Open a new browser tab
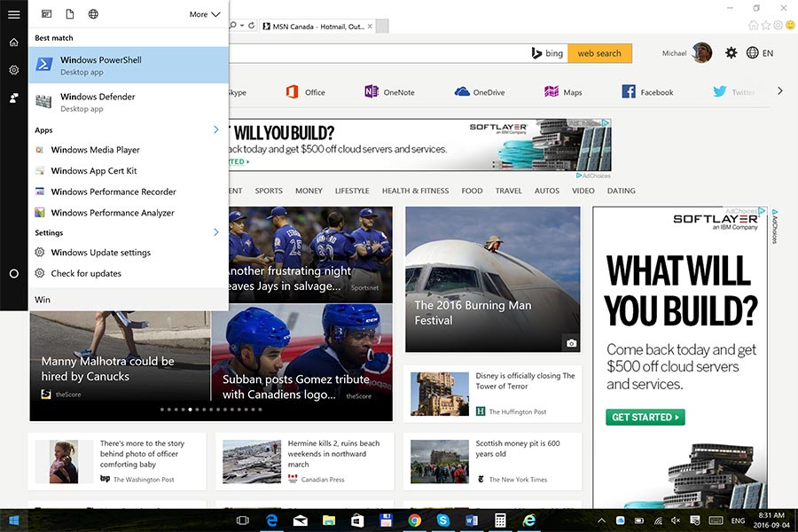This screenshot has width=798, height=532. click(382, 26)
